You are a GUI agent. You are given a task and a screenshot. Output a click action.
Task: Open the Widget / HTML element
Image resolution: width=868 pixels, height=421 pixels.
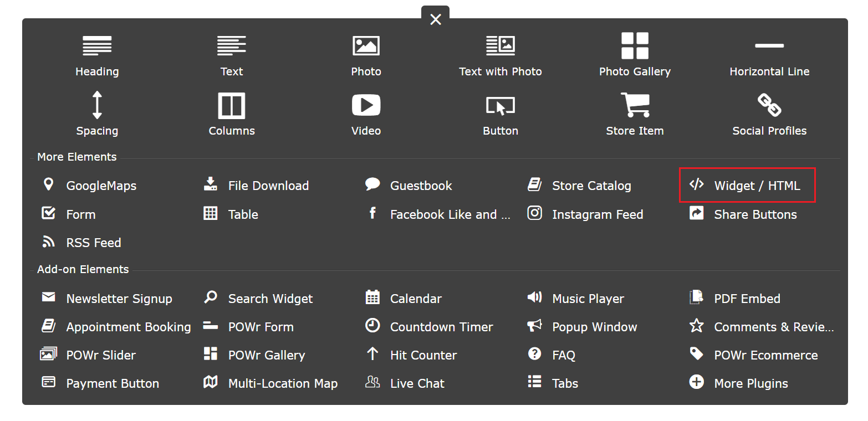[747, 185]
